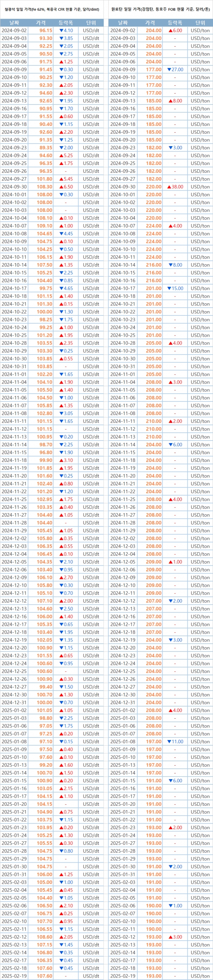Select the 날짜 header in the iron ore table

14,23
